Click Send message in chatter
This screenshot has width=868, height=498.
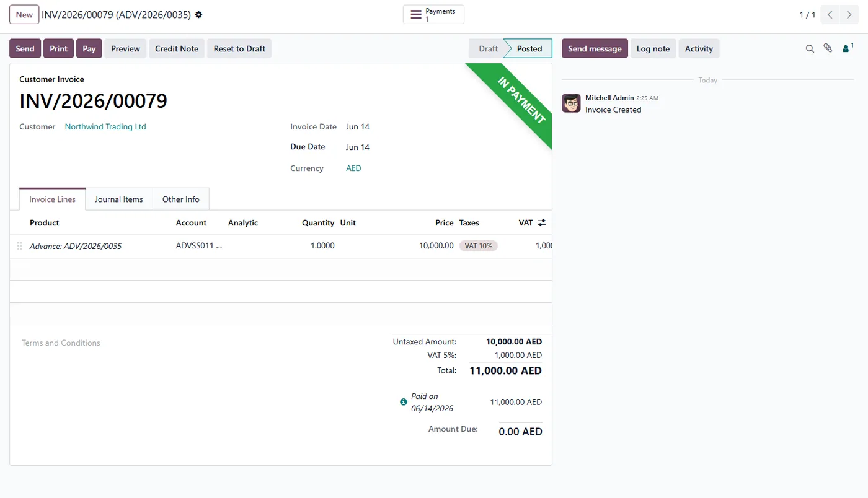pyautogui.click(x=595, y=48)
